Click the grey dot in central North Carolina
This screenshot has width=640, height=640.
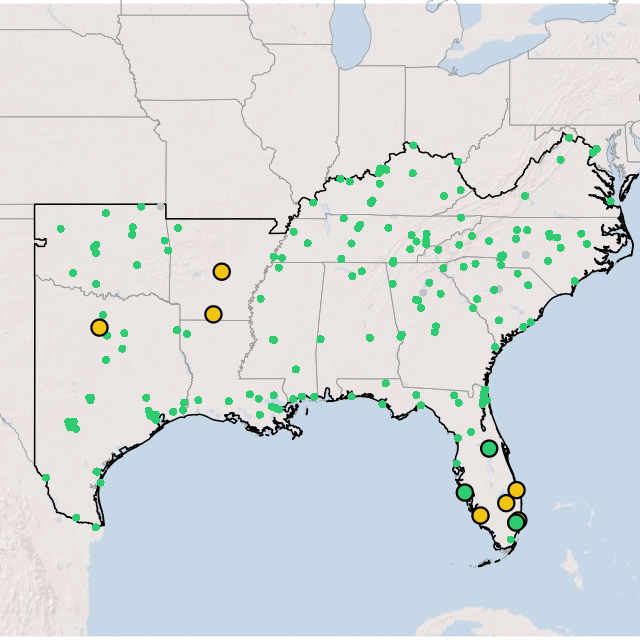coord(526,255)
